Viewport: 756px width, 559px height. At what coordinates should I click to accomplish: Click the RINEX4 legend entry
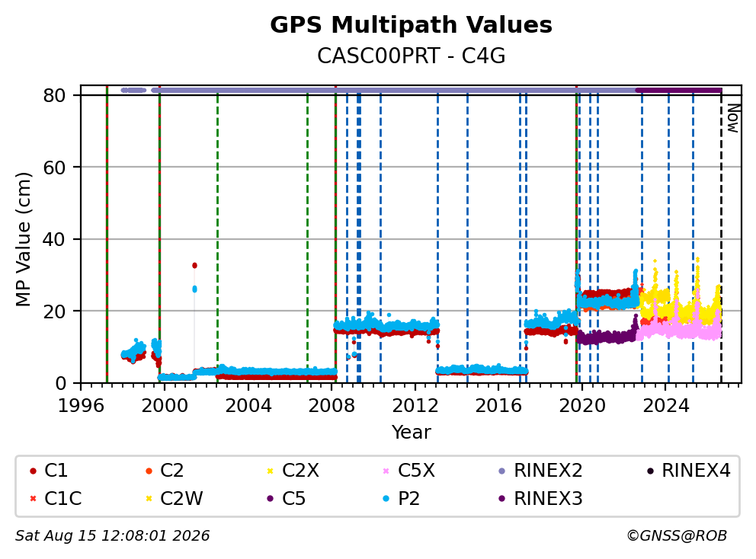[688, 471]
